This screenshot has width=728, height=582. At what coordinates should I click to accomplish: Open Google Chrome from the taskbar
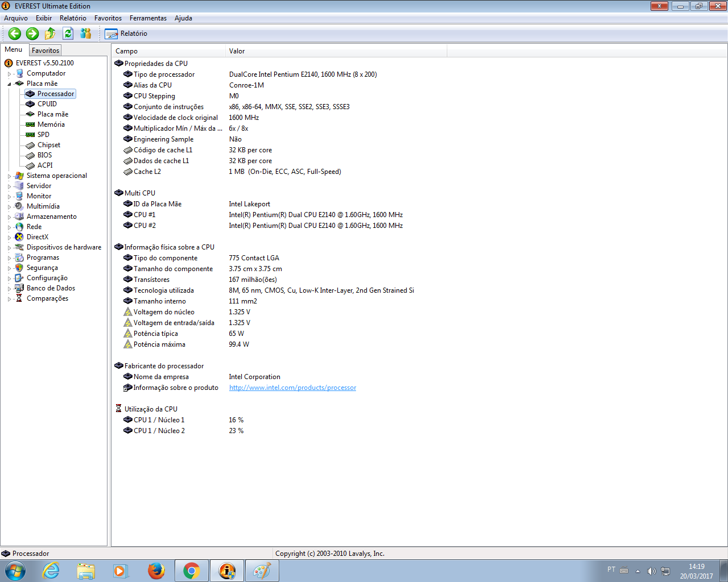(192, 571)
